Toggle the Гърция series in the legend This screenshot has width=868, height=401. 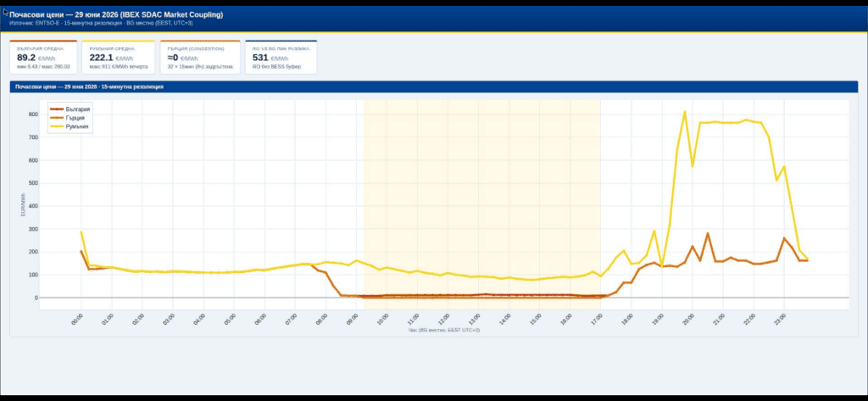[68, 118]
